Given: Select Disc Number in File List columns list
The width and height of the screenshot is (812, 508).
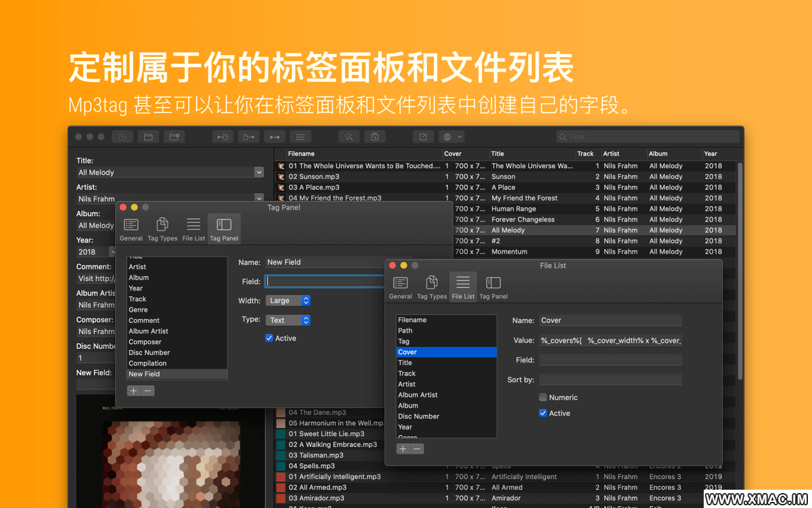Looking at the screenshot, I should (447, 417).
